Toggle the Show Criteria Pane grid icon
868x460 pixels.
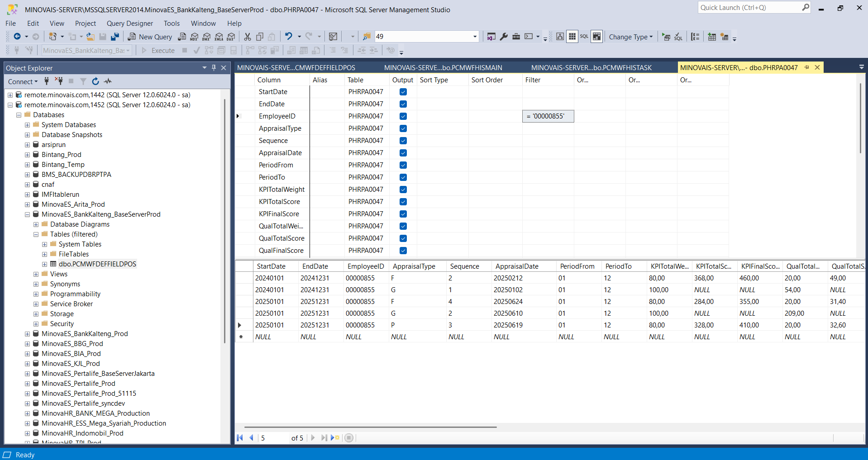coord(572,37)
